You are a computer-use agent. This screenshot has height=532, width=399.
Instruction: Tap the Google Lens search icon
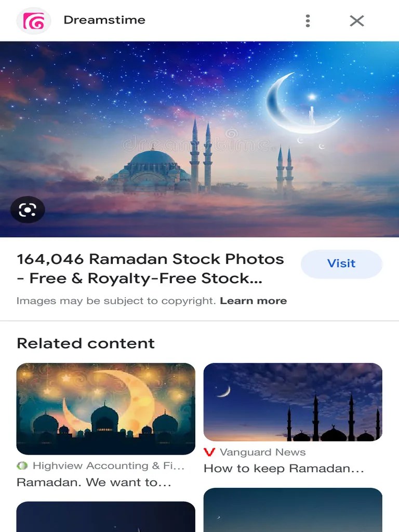point(28,210)
